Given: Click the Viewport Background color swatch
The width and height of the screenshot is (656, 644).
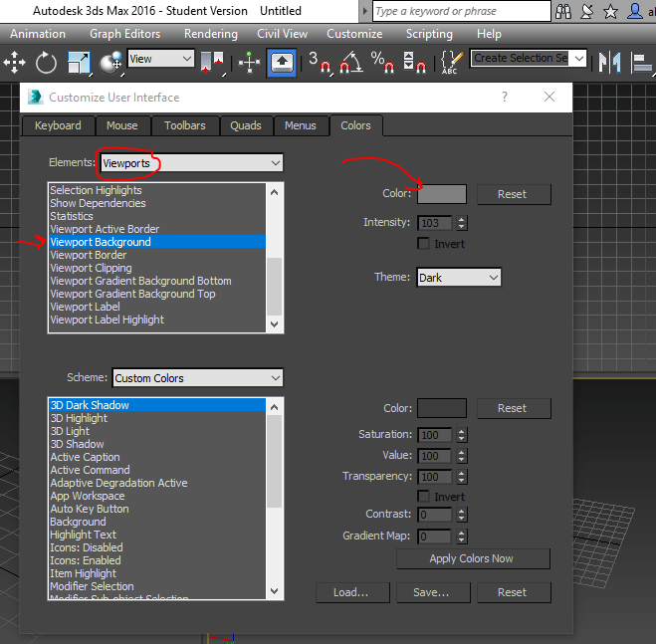Looking at the screenshot, I should pos(442,194).
